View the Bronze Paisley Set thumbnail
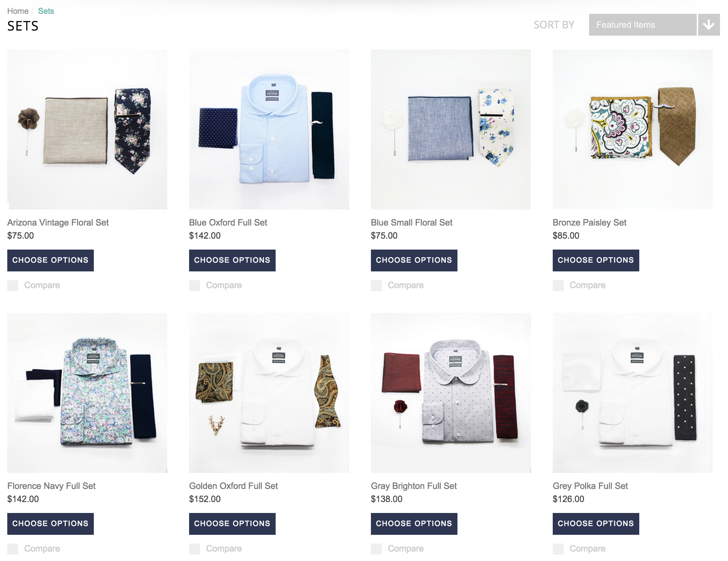 point(633,130)
